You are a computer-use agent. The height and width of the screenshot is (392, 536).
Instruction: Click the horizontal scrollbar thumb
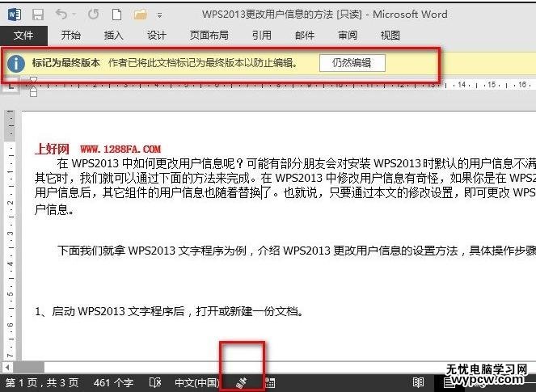click(29, 368)
